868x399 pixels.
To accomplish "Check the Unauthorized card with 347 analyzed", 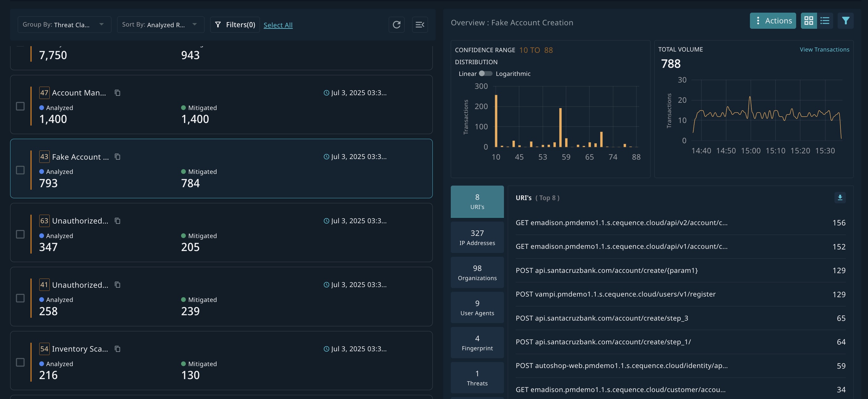I will pos(20,234).
